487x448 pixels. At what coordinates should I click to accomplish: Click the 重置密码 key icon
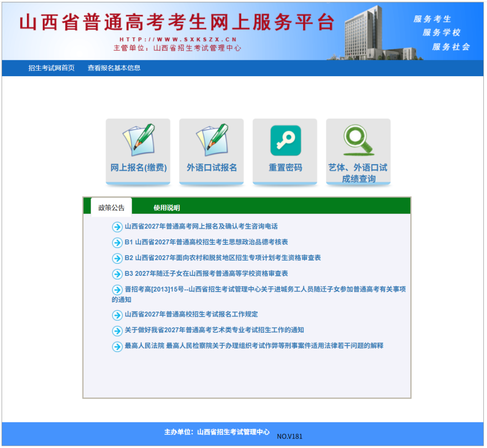coord(286,141)
